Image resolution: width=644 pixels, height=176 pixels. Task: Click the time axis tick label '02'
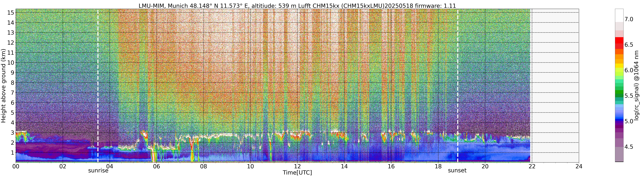point(63,166)
